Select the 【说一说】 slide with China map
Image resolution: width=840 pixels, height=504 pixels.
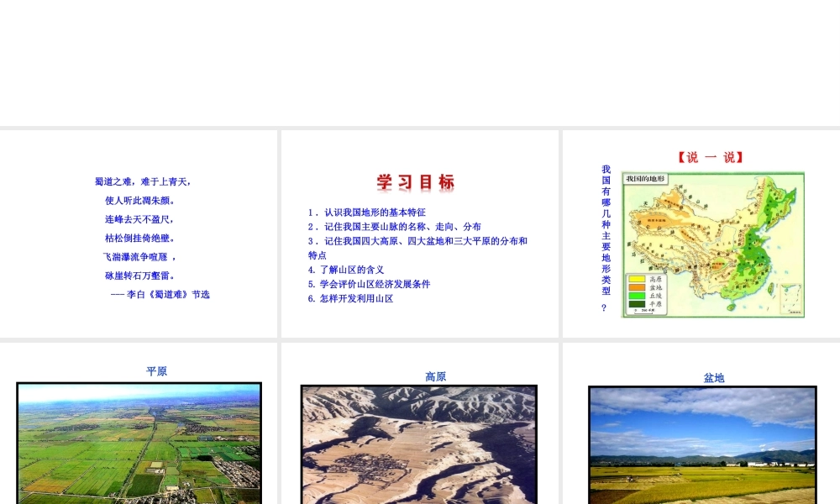point(701,234)
